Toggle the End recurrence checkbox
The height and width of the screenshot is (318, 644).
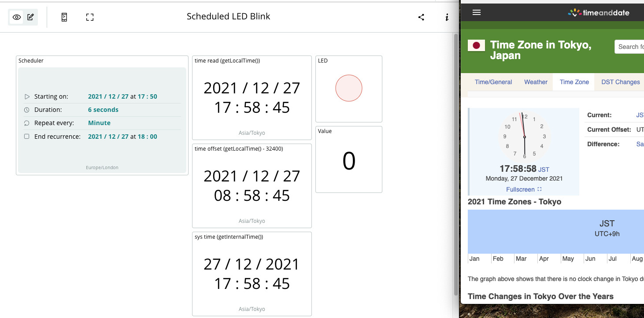pos(27,137)
